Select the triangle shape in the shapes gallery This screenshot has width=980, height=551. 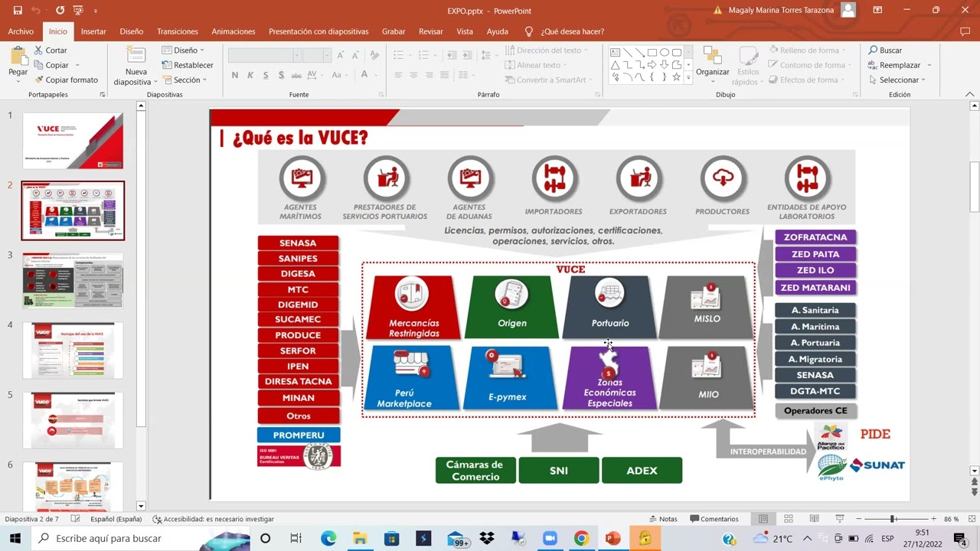click(x=615, y=65)
